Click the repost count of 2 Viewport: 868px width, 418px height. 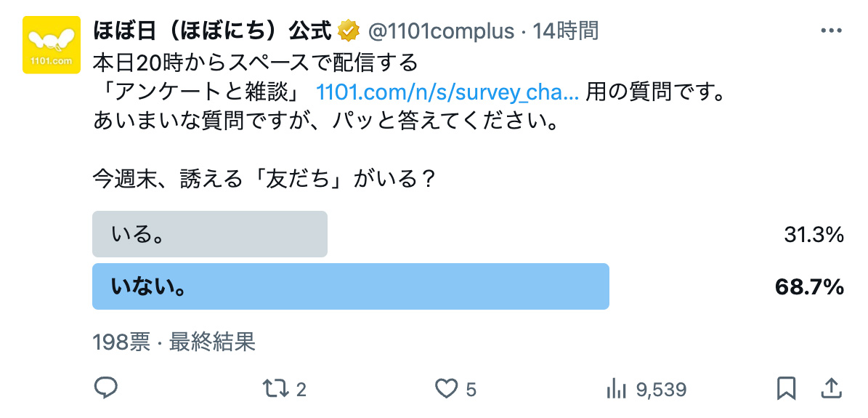coord(301,390)
